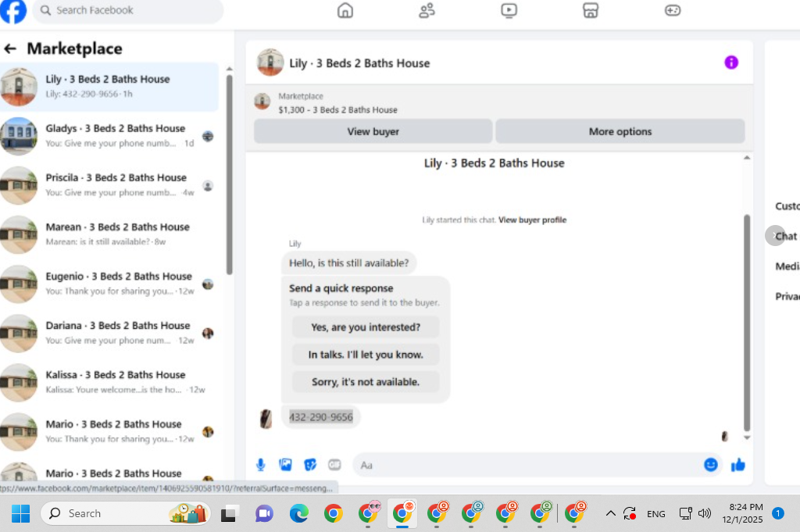Click More options button
This screenshot has width=800, height=532.
[x=620, y=131]
